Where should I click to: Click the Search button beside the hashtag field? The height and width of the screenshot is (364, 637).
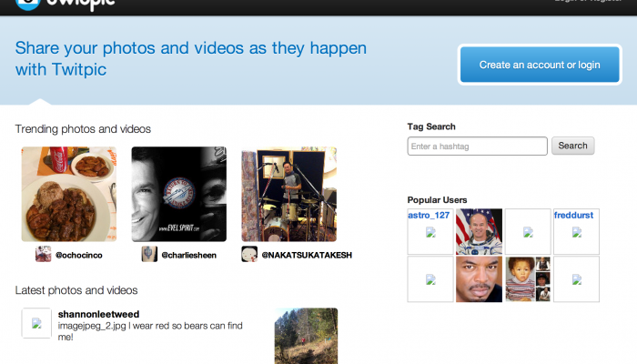point(572,146)
